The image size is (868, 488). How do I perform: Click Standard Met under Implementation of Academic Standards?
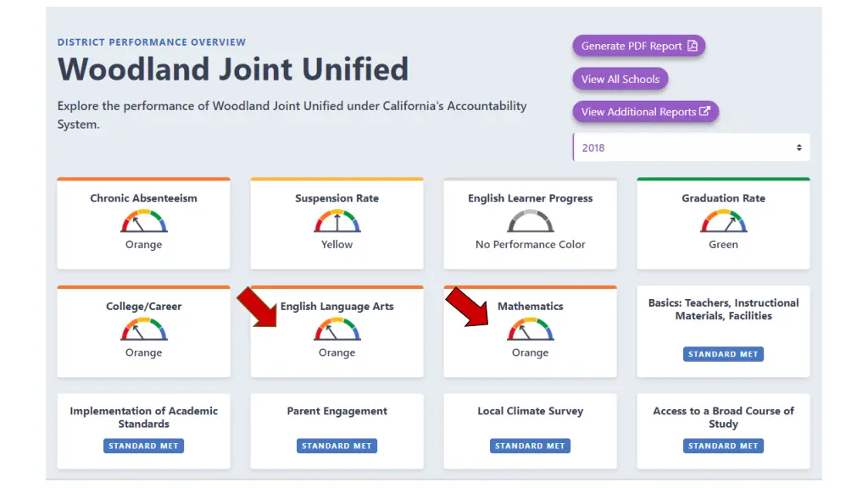[x=143, y=446]
